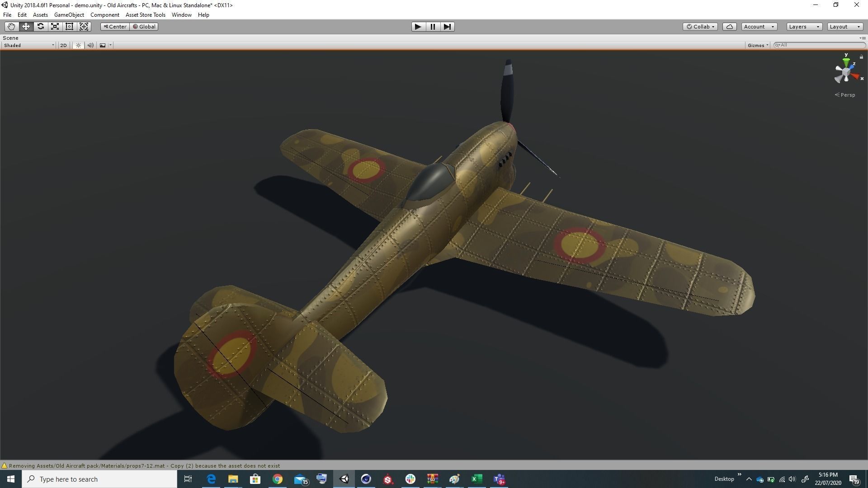This screenshot has width=868, height=488.
Task: Open the GameObject menu
Action: tap(69, 15)
